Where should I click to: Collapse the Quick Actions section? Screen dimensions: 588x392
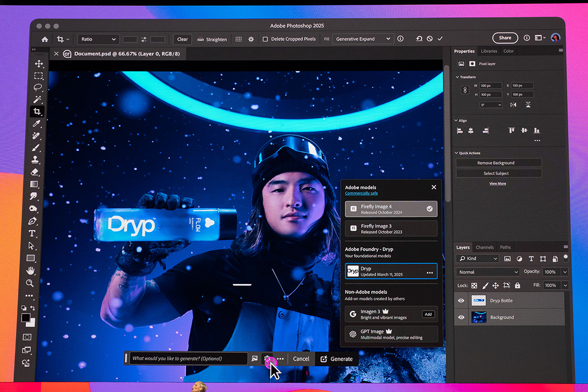(456, 153)
